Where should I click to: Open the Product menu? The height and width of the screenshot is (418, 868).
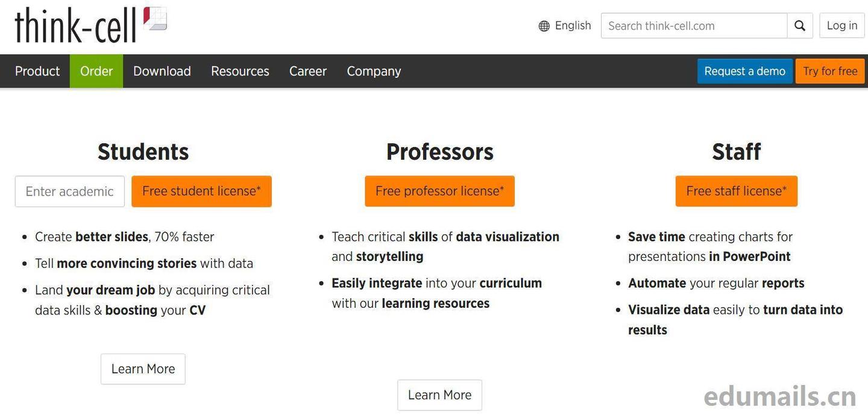[37, 71]
